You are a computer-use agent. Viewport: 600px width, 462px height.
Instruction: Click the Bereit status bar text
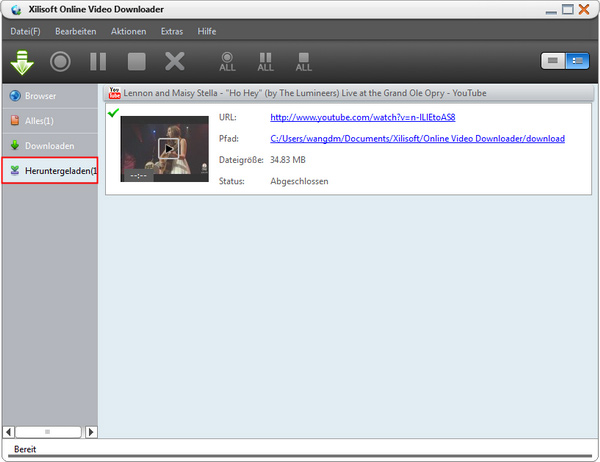[25, 449]
